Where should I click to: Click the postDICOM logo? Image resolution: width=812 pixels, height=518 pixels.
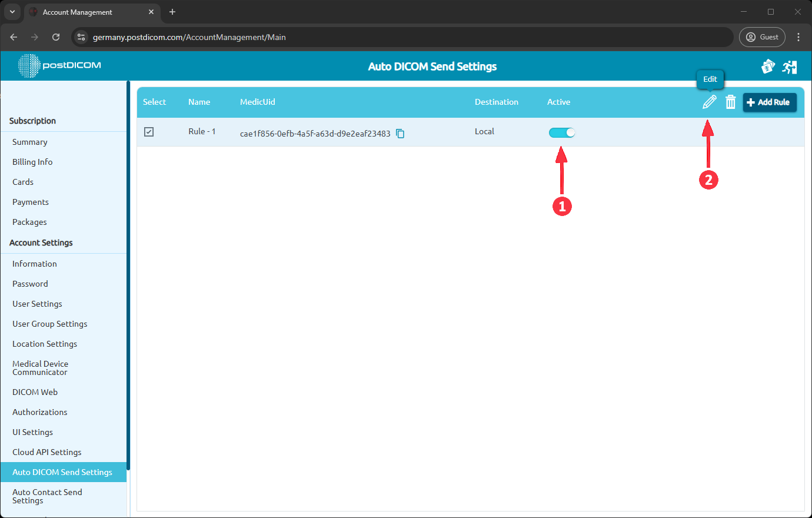click(x=58, y=66)
